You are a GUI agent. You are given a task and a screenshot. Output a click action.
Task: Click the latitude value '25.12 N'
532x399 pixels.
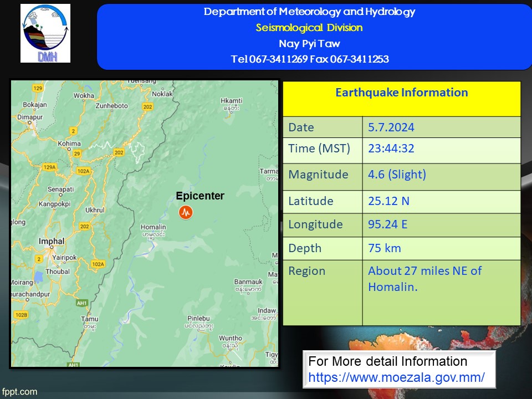(389, 201)
